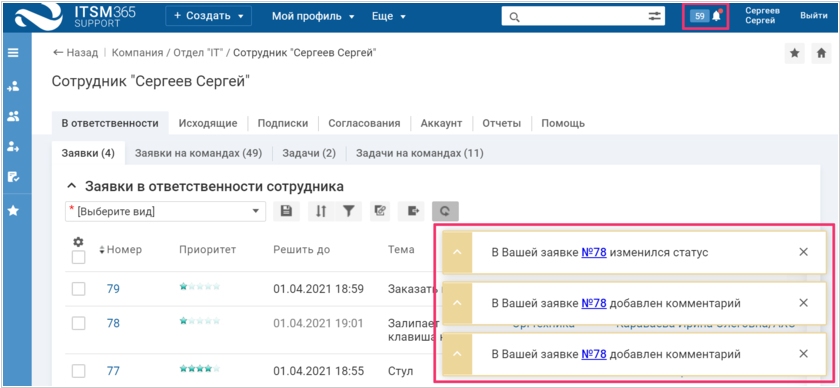This screenshot has height=388, width=840.
Task: Go back using Назад link
Action: (x=76, y=53)
